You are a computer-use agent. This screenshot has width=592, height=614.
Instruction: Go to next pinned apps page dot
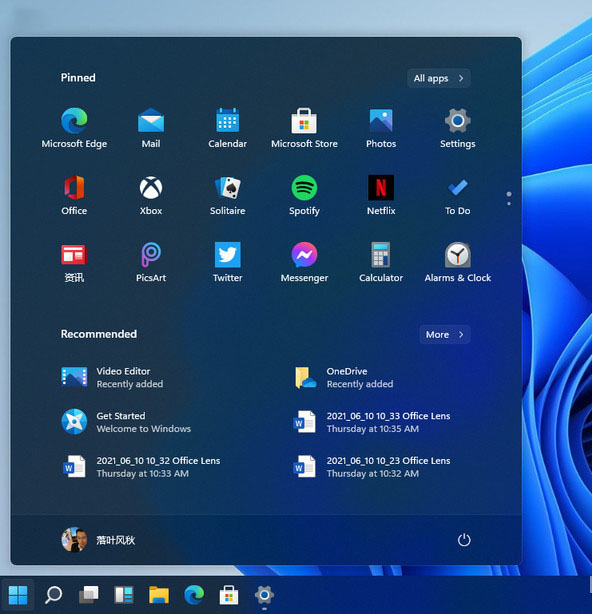pyautogui.click(x=509, y=204)
